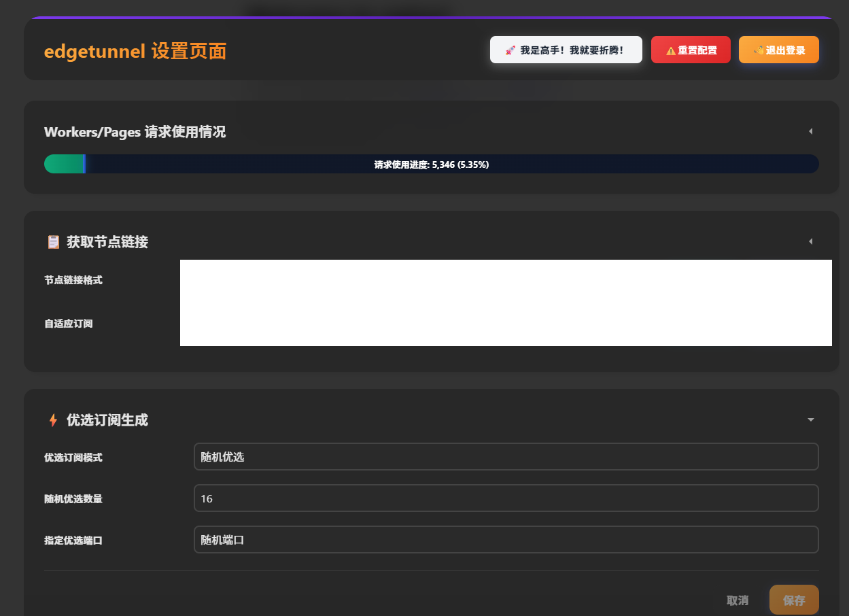Collapse the Workers/Pages 请求使用情况 section arrow
Image resolution: width=849 pixels, height=616 pixels.
tap(810, 132)
